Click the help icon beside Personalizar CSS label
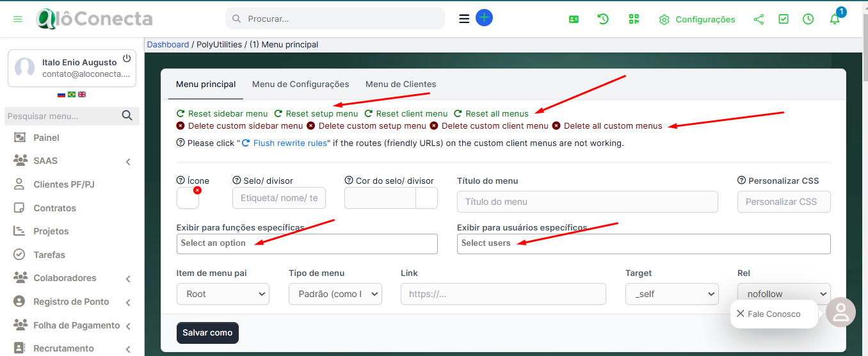Image resolution: width=868 pixels, height=356 pixels. (742, 181)
